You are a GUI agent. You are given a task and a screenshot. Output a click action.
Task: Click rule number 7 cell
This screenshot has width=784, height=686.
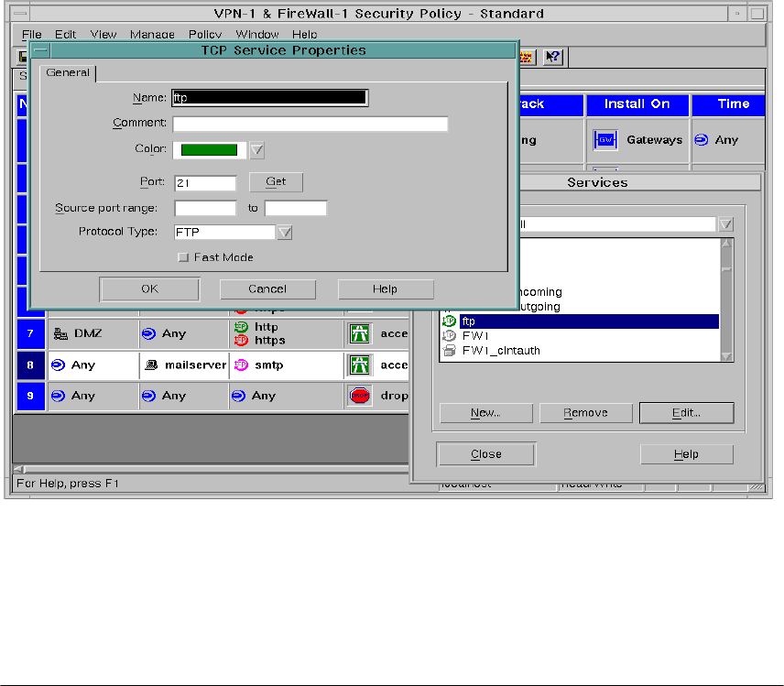point(30,333)
